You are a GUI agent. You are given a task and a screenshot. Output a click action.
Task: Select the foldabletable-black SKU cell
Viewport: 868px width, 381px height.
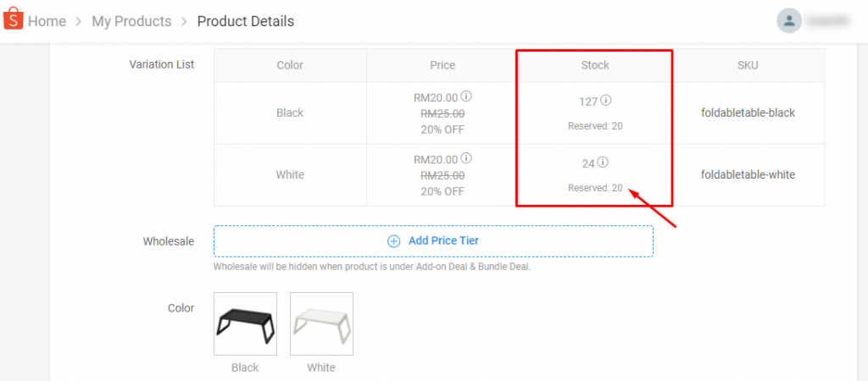pos(748,113)
